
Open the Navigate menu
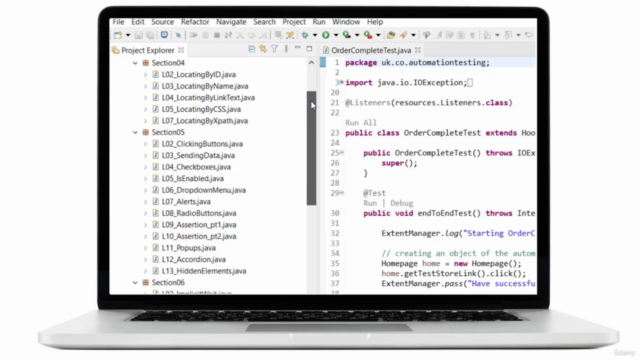pyautogui.click(x=231, y=22)
